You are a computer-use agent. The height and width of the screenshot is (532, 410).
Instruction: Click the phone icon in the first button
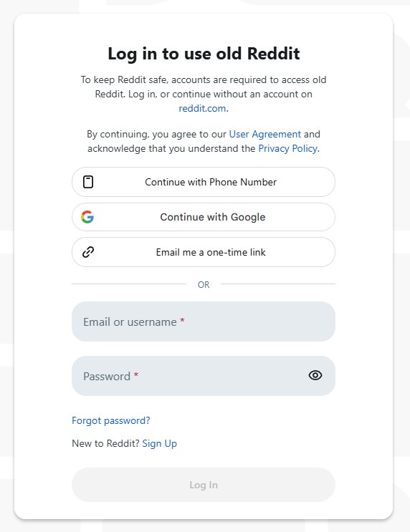pos(88,182)
